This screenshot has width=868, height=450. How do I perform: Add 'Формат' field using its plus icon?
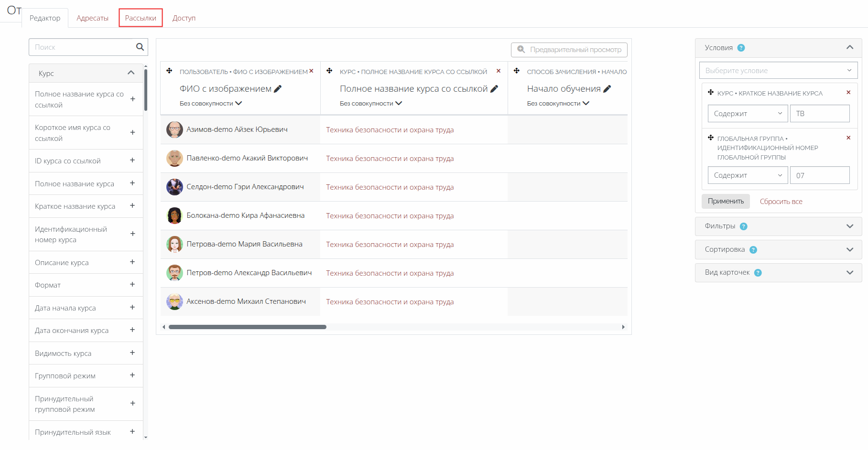(x=132, y=285)
